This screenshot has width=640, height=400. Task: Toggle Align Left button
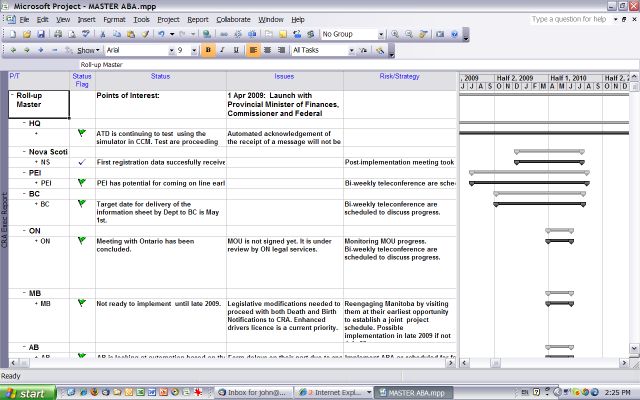point(253,50)
